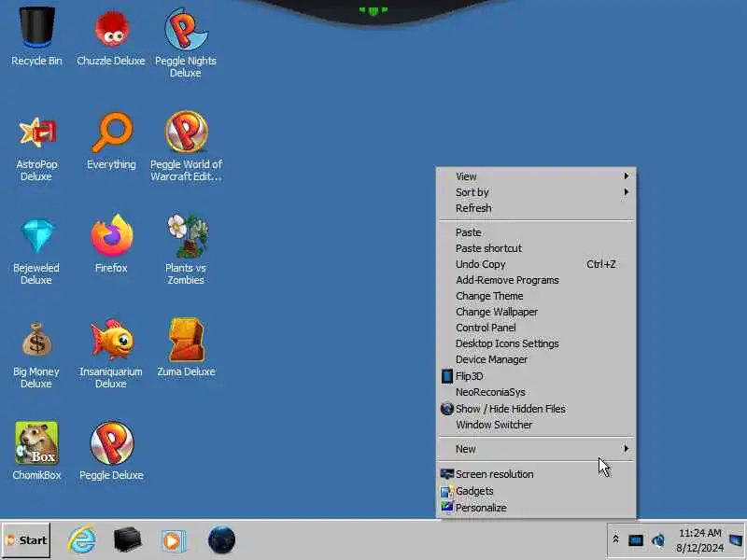
Task: Choose Paste in the context menu
Action: coord(536,232)
